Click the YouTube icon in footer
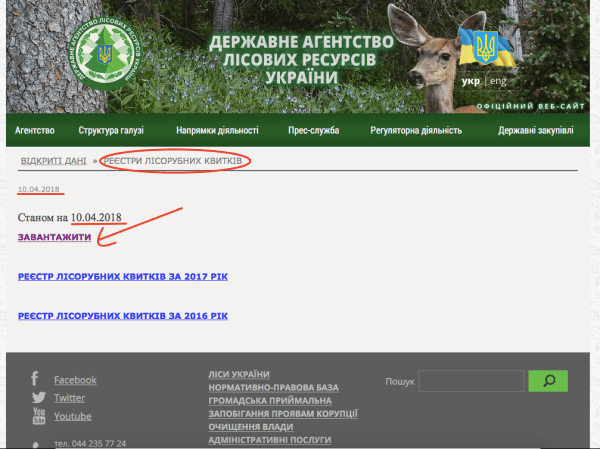Viewport: 600px width, 449px height. [38, 415]
